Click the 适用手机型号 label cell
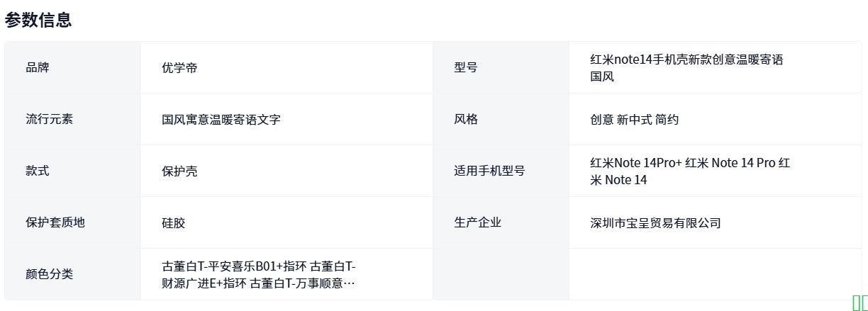The width and height of the screenshot is (868, 311). [489, 171]
